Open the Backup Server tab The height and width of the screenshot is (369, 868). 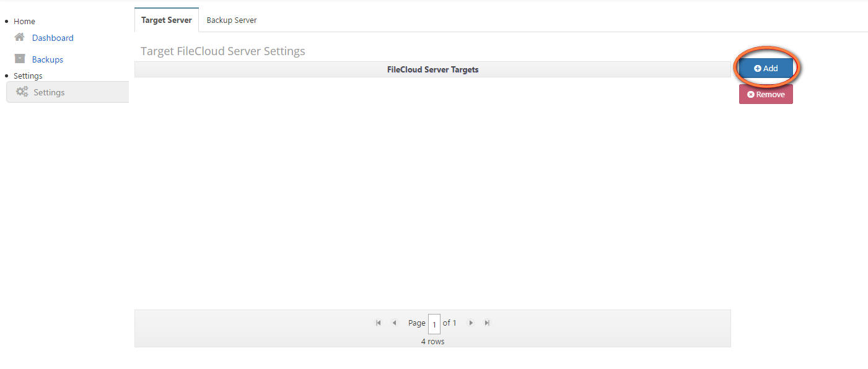(232, 20)
